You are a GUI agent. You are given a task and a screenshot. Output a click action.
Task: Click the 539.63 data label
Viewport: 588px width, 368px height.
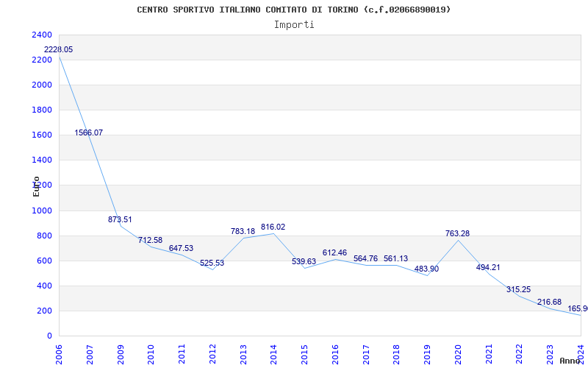click(x=304, y=262)
